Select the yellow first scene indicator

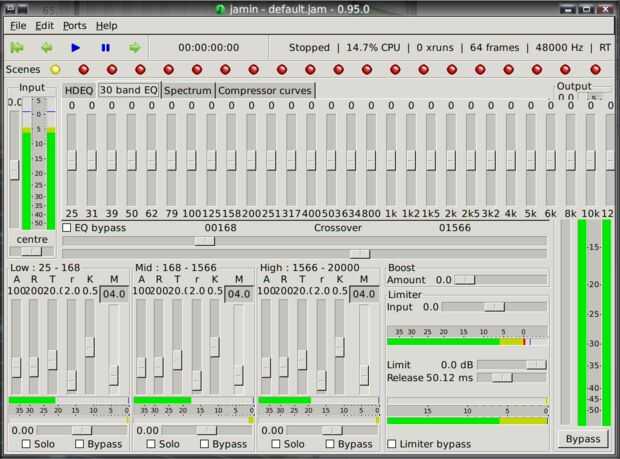(x=55, y=70)
